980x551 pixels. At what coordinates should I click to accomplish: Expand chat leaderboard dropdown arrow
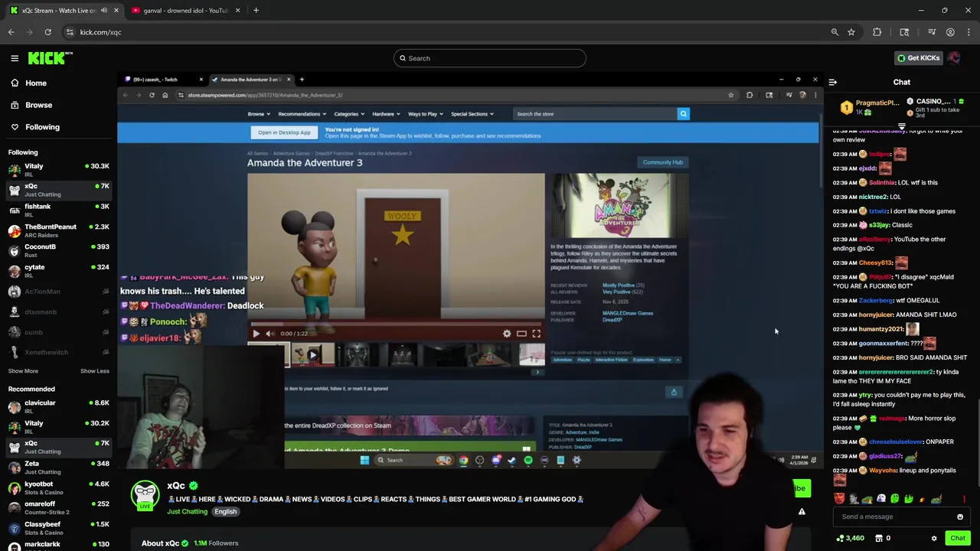[x=901, y=126]
